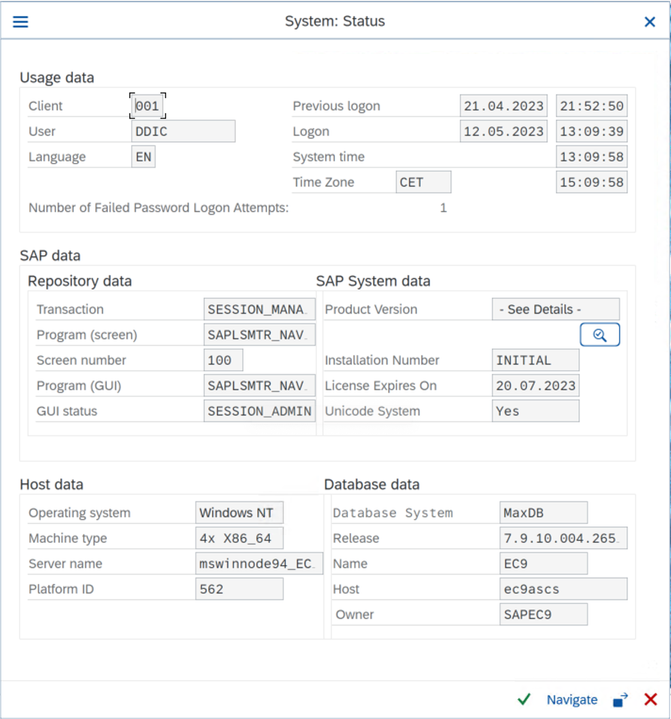This screenshot has height=719, width=671.
Task: Click the Program (screen) field value
Action: (x=259, y=335)
